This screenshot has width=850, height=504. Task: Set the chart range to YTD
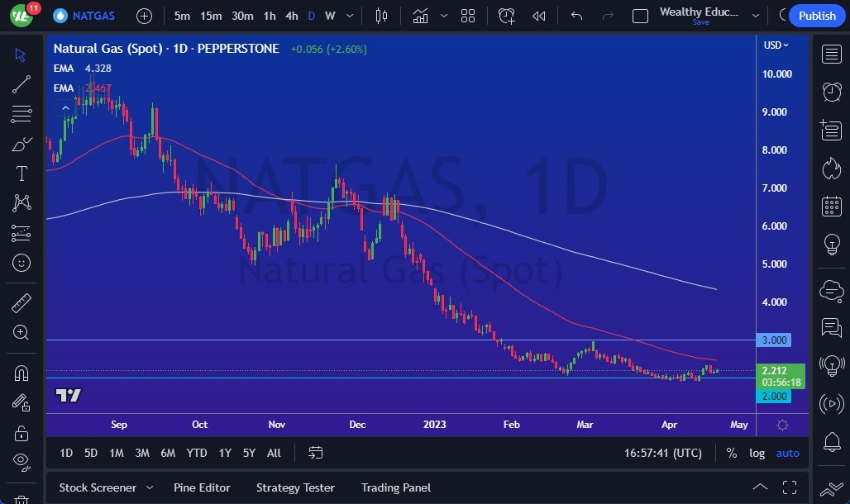tap(196, 453)
